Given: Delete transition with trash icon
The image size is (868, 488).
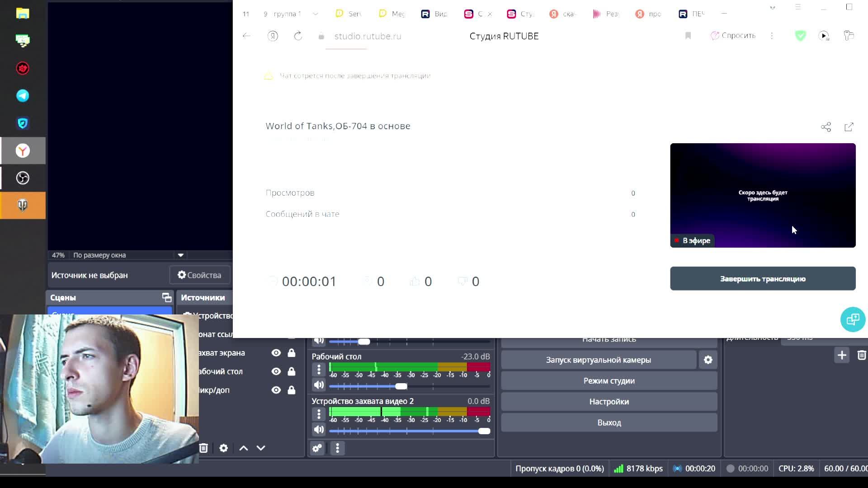Looking at the screenshot, I should 862,355.
